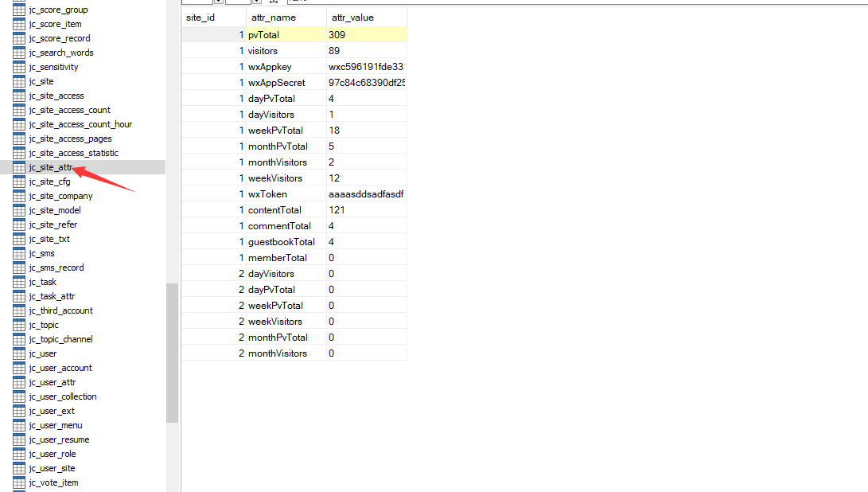Click value 0 in site 2 monthVisitors row
This screenshot has height=492, width=868.
(367, 353)
